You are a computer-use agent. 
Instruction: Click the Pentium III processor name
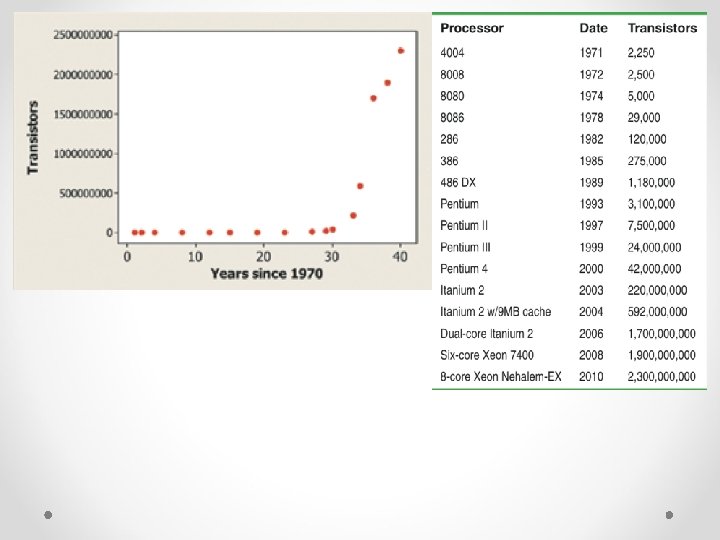click(x=465, y=247)
